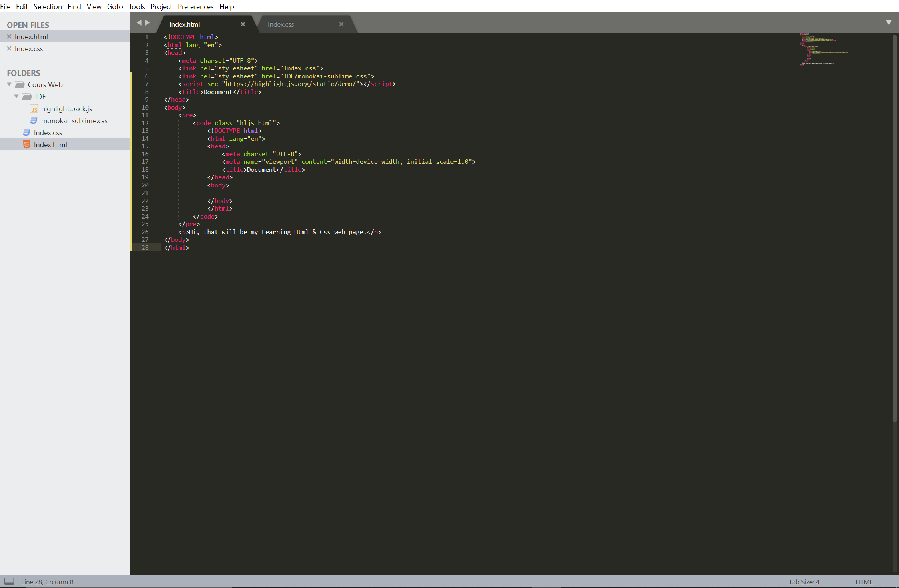Close Index.css in the Open Files list
899x588 pixels.
(9, 48)
